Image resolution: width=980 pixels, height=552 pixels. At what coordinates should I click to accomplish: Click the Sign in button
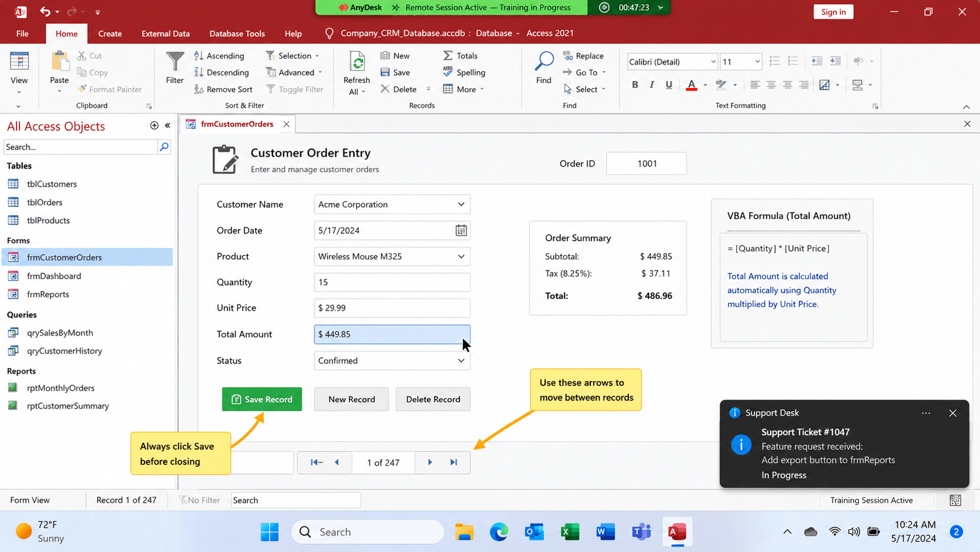click(833, 12)
